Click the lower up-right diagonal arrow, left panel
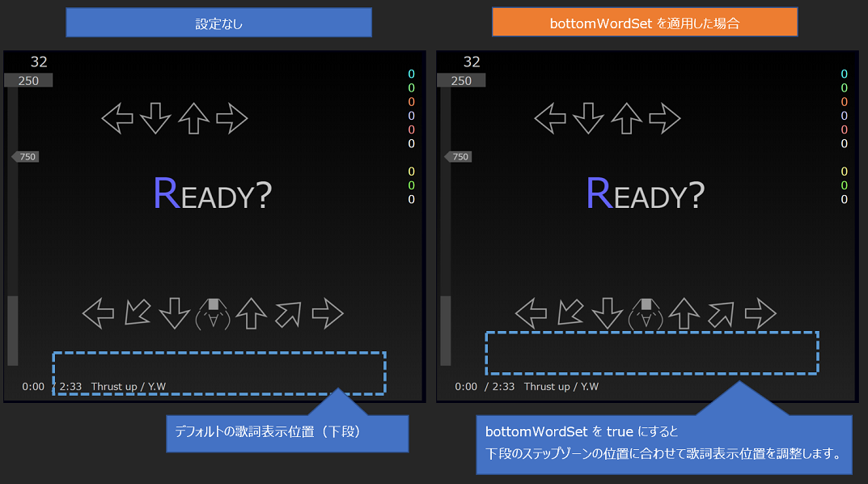Screen dimensions: 868x484 click(x=289, y=313)
